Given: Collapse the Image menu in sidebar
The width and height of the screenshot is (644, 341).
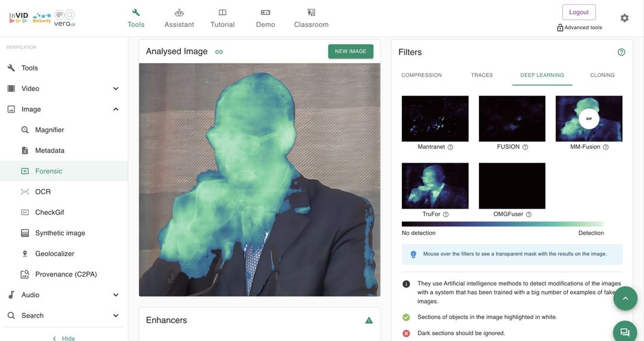Looking at the screenshot, I should pyautogui.click(x=116, y=109).
